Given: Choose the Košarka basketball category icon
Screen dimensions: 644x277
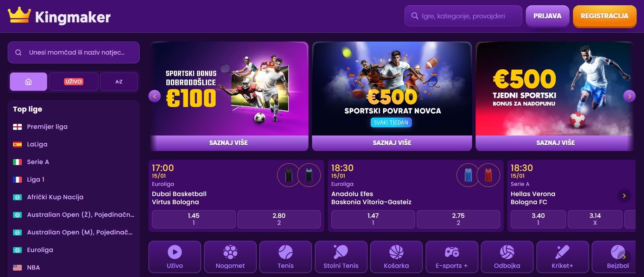Looking at the screenshot, I should point(396,257).
